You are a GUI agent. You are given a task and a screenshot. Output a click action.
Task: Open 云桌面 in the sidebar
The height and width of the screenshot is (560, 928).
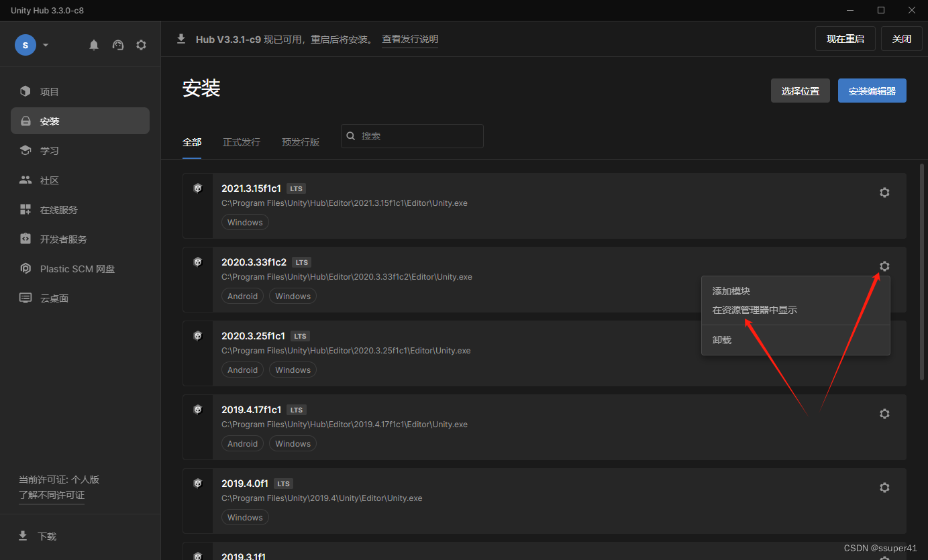tap(80, 298)
